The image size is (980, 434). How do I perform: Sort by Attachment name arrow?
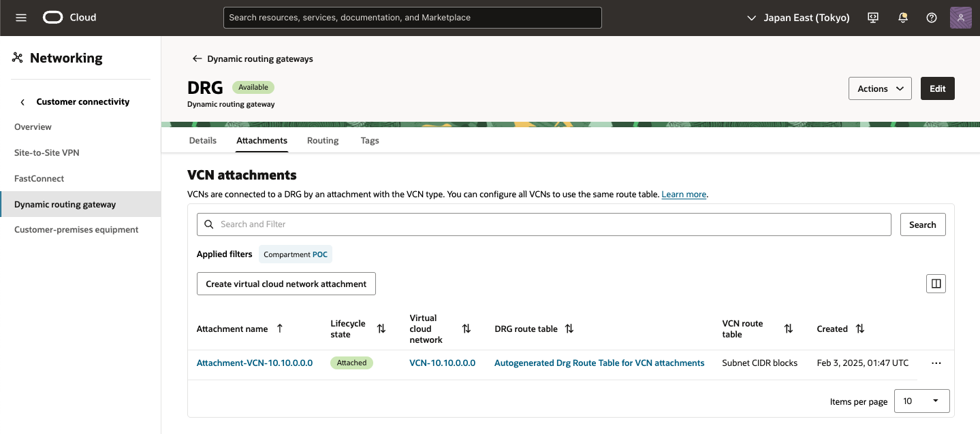point(279,329)
